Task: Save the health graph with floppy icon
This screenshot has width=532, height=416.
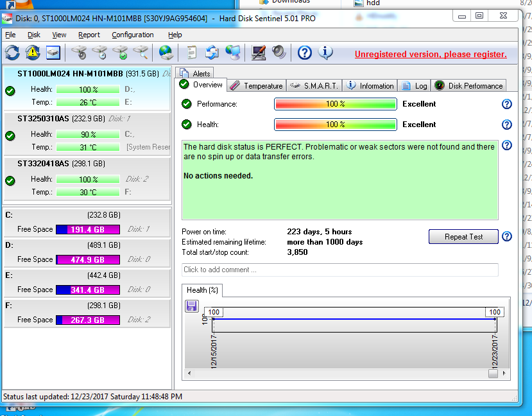Action: pos(191,306)
